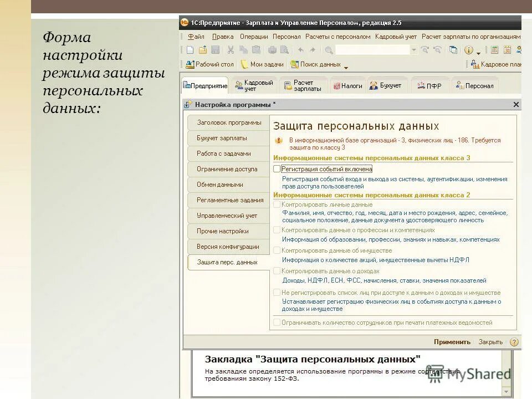532x399 pixels.
Task: Toggle Контролировать личные данные checkbox
Action: 277,204
